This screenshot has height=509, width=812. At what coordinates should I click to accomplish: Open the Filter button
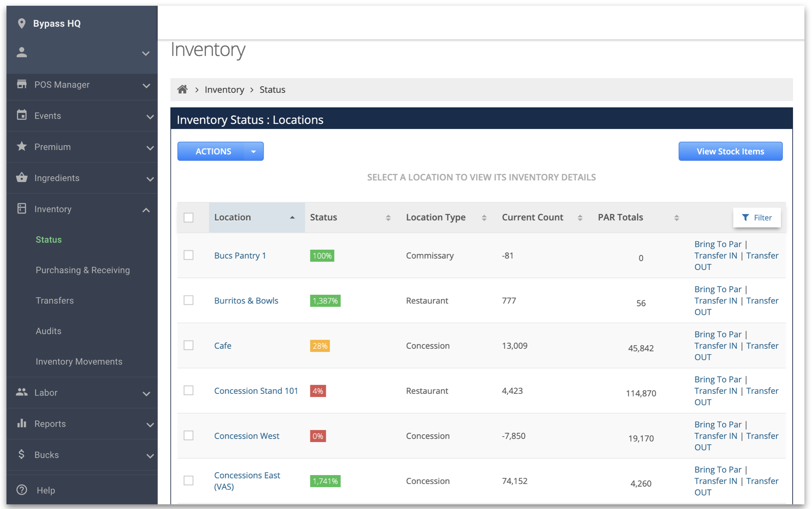[757, 217]
